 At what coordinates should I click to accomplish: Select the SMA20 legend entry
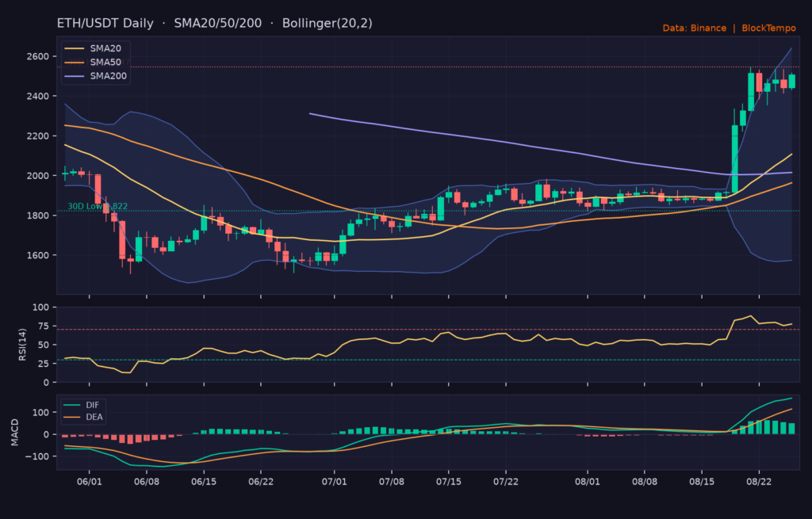94,48
